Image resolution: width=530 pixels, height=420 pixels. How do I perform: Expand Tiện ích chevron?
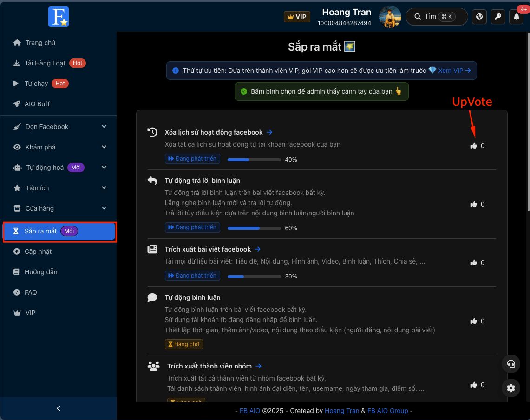pos(104,187)
